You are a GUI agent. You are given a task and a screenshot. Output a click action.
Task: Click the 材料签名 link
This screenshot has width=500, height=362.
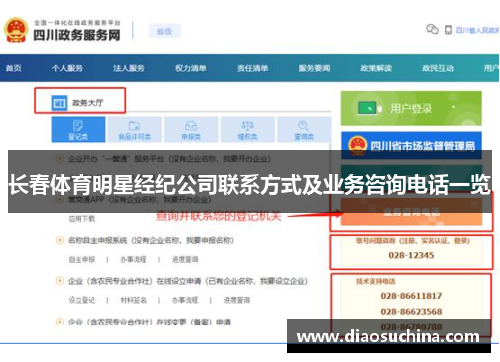tap(133, 300)
